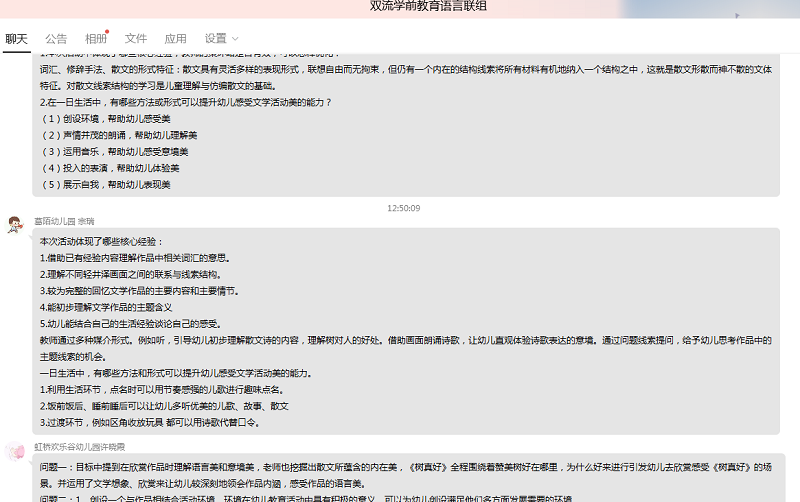Open the 文件 files tab
Image resolution: width=800 pixels, height=502 pixels.
(136, 39)
